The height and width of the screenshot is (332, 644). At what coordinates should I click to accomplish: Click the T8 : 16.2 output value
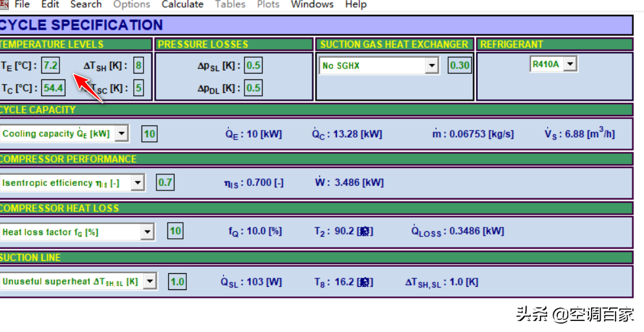[344, 282]
